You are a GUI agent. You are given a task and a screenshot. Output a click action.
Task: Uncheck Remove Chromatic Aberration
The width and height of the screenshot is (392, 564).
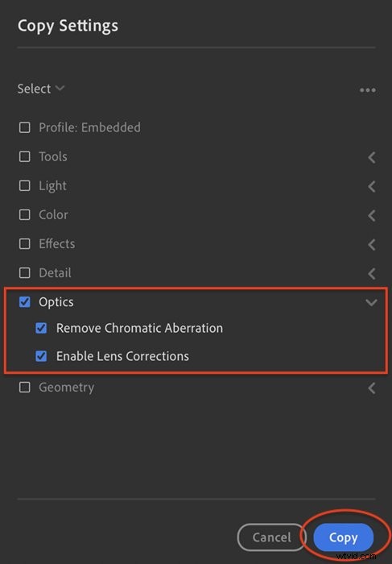(x=41, y=328)
